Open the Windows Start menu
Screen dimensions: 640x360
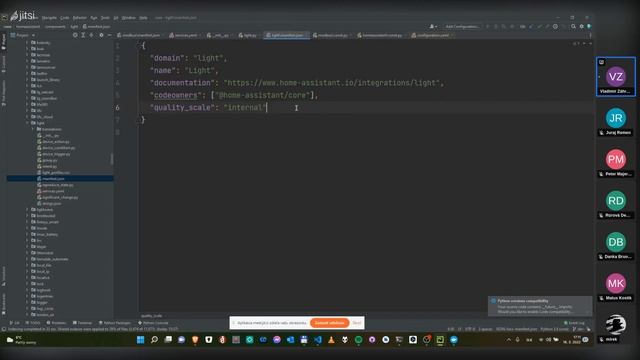pos(140,340)
